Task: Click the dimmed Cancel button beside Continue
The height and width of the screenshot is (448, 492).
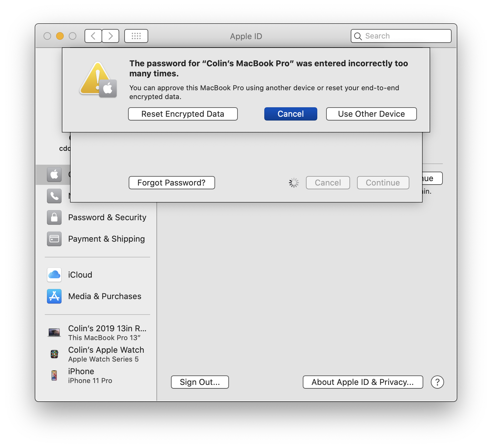Action: coord(328,183)
